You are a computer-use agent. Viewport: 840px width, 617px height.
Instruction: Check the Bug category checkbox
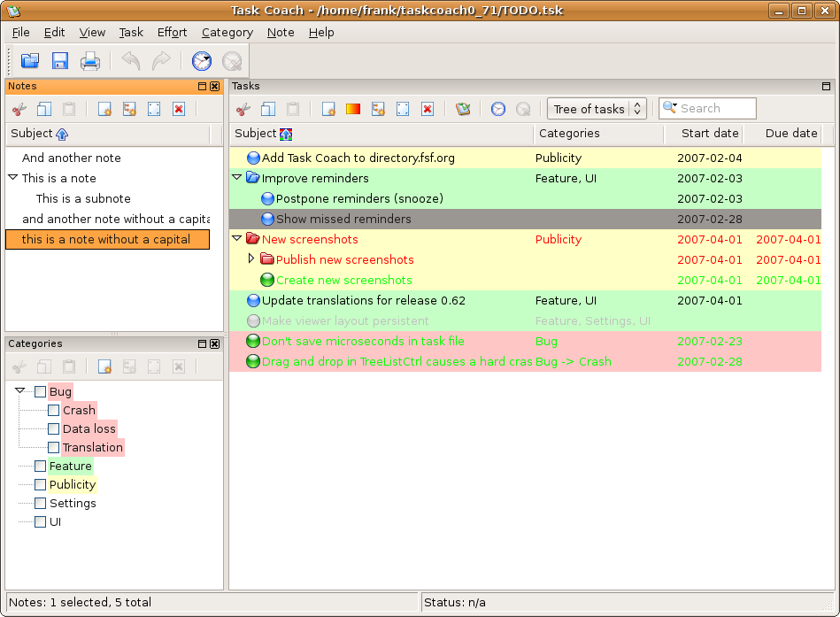[x=40, y=392]
